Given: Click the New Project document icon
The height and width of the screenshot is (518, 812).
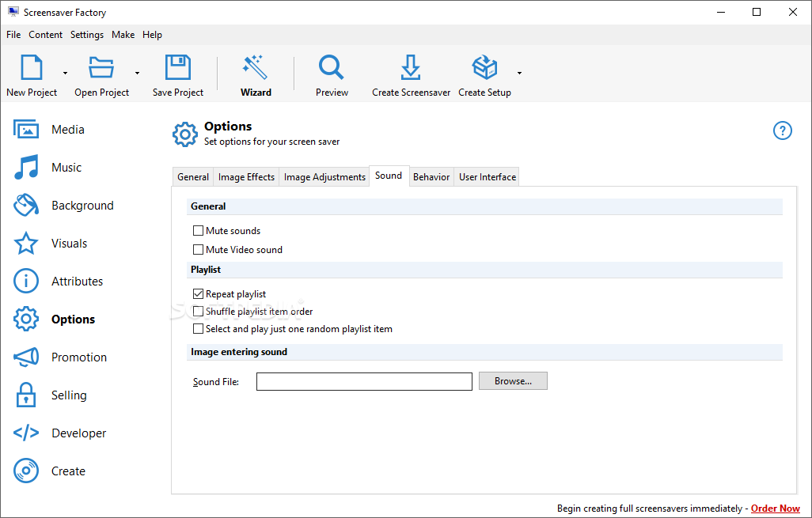Looking at the screenshot, I should pyautogui.click(x=32, y=67).
